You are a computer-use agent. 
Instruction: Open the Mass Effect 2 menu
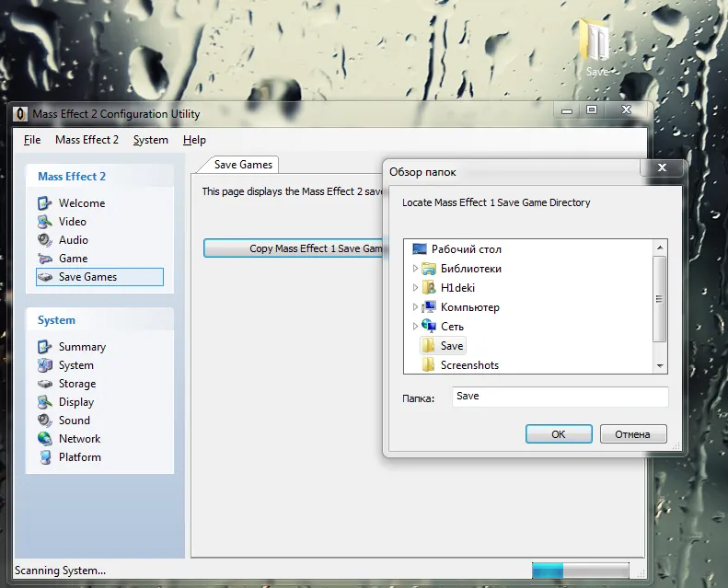point(87,140)
